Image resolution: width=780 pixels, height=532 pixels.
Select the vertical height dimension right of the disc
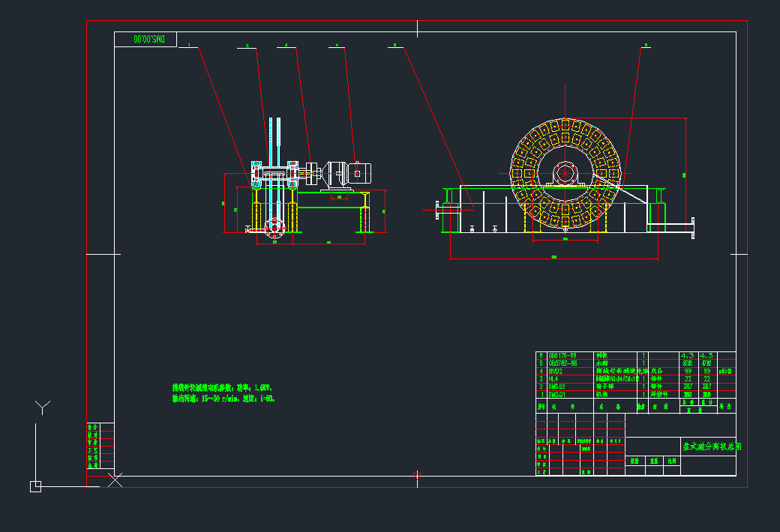[x=685, y=174]
